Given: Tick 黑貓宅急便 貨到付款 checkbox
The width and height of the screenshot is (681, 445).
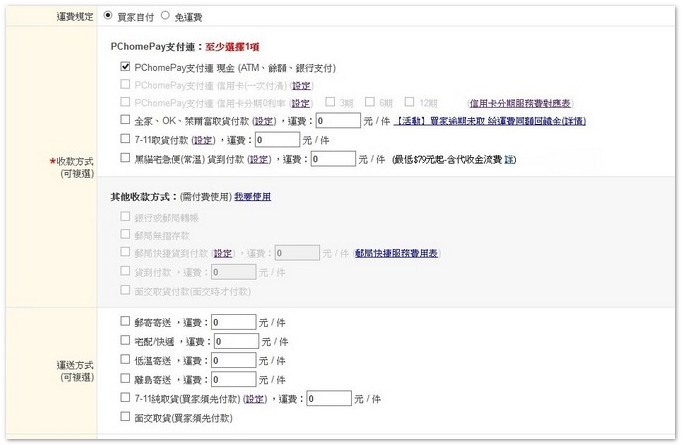Looking at the screenshot, I should (x=125, y=158).
